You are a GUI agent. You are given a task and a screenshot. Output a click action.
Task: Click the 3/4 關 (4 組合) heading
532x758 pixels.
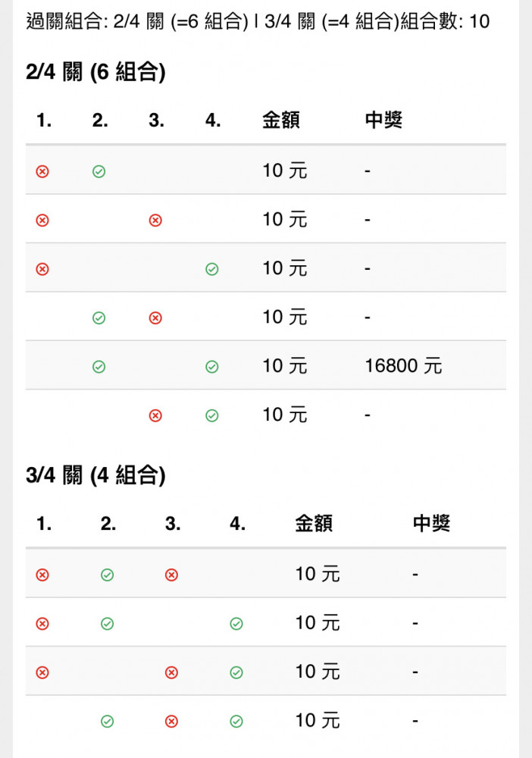click(95, 476)
